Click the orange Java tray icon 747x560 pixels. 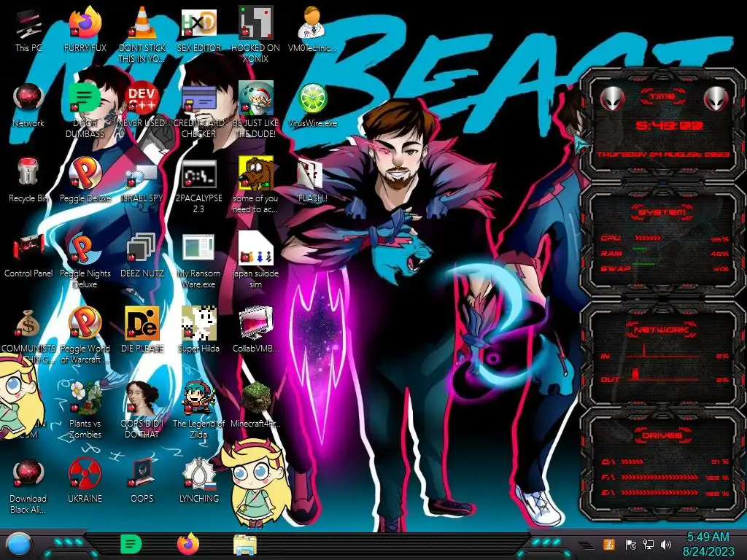coord(609,544)
